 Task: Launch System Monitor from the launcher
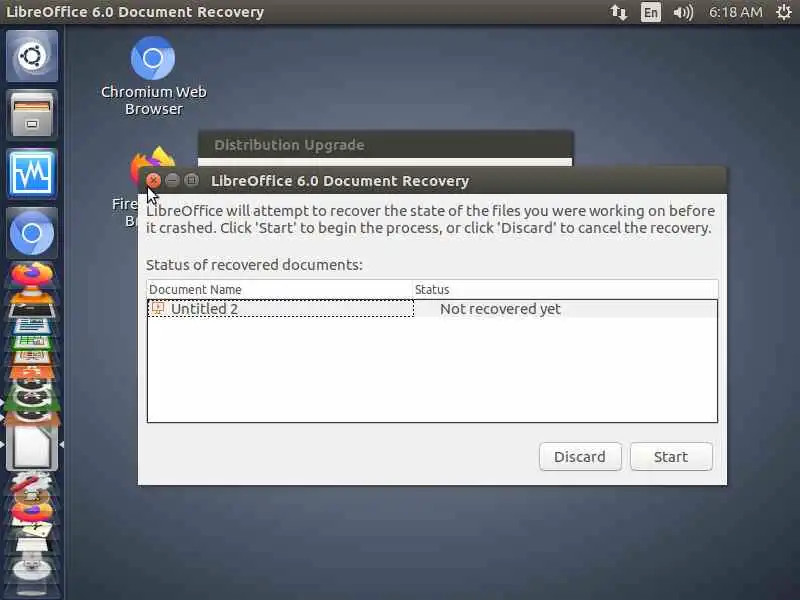coord(32,173)
